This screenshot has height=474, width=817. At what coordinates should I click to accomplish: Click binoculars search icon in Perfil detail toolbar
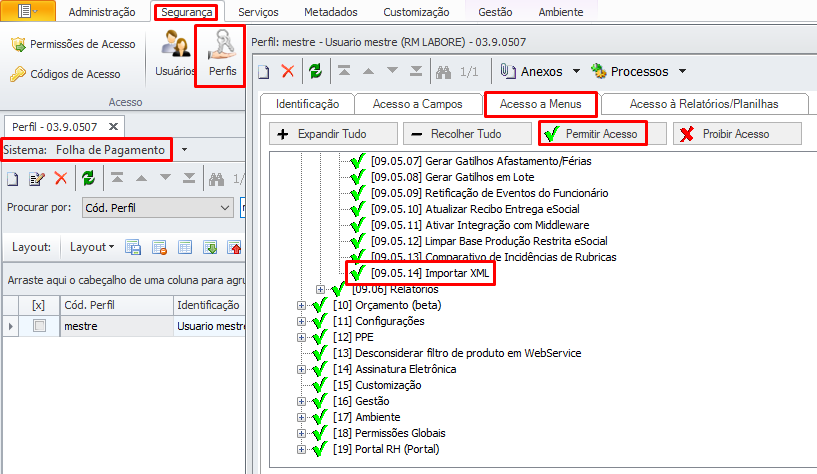[x=443, y=71]
